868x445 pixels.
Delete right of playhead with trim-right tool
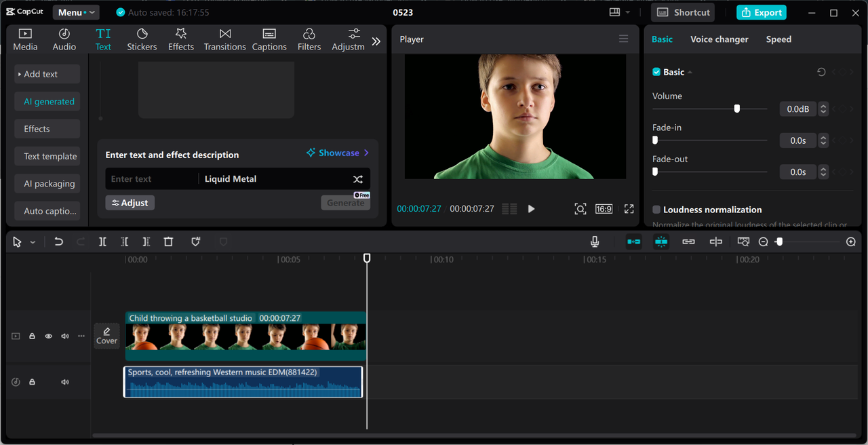coord(146,241)
